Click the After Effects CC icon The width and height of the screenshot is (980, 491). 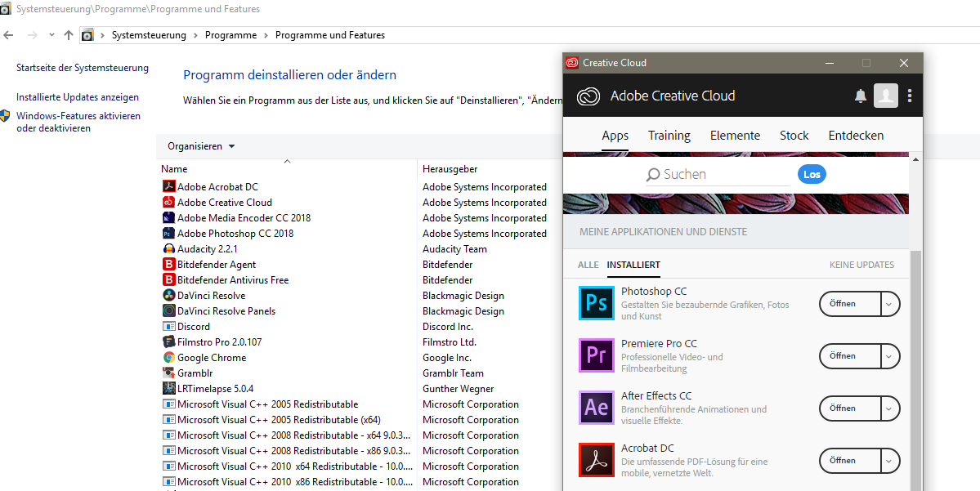pyautogui.click(x=596, y=408)
